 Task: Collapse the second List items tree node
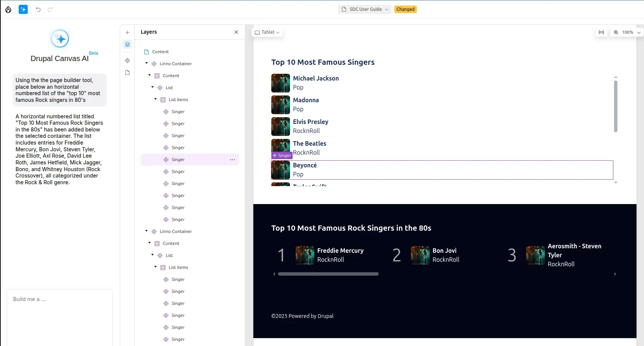156,267
